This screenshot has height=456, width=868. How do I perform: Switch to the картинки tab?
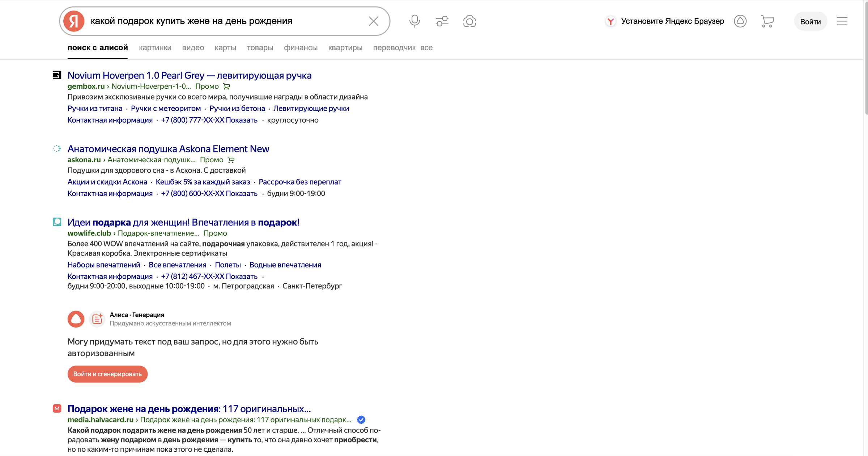click(x=155, y=48)
